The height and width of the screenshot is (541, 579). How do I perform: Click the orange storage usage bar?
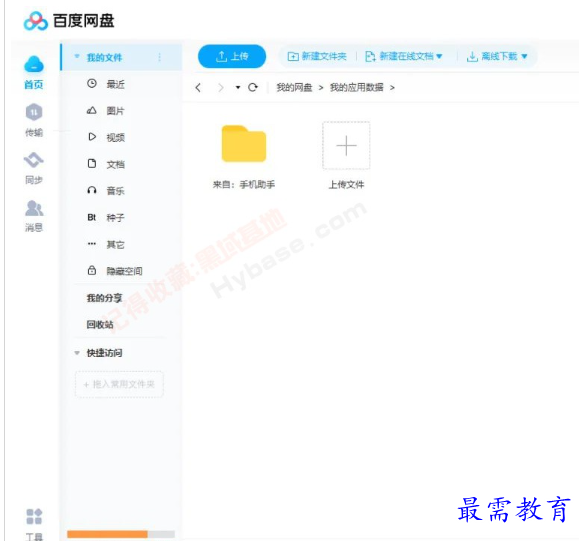coord(107,534)
